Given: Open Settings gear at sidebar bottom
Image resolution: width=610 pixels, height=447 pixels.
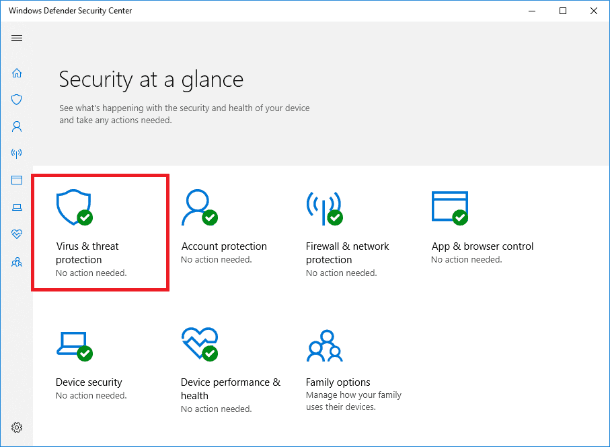Looking at the screenshot, I should 17,428.
